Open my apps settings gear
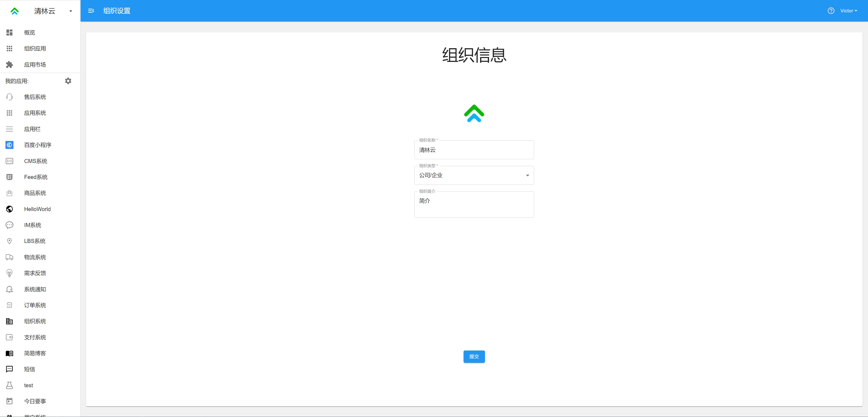The width and height of the screenshot is (868, 417). [68, 81]
